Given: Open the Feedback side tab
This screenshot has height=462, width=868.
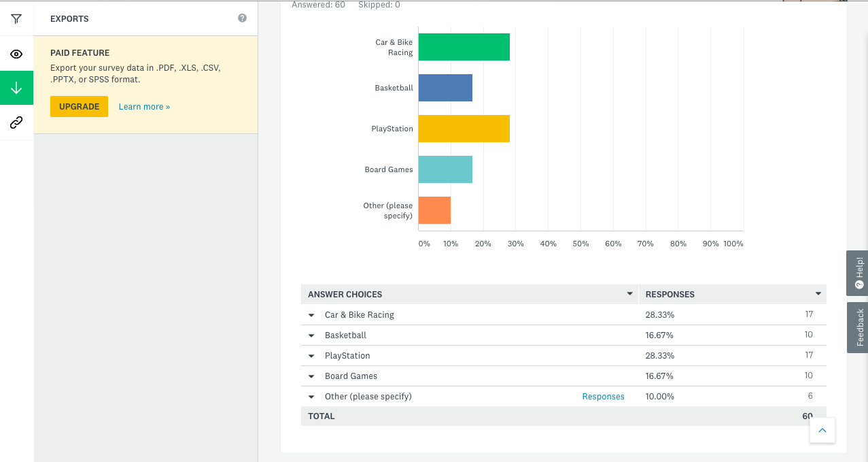Looking at the screenshot, I should click(x=857, y=328).
